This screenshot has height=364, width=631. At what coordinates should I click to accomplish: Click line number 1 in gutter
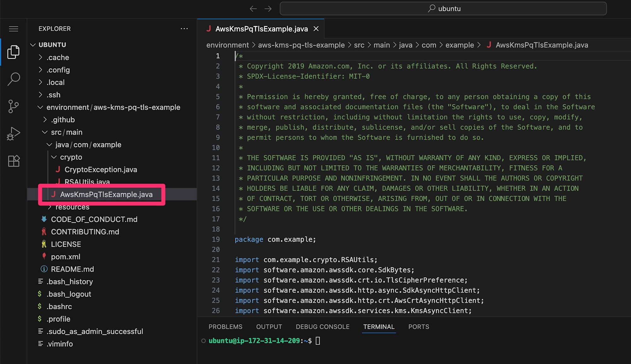click(x=218, y=56)
